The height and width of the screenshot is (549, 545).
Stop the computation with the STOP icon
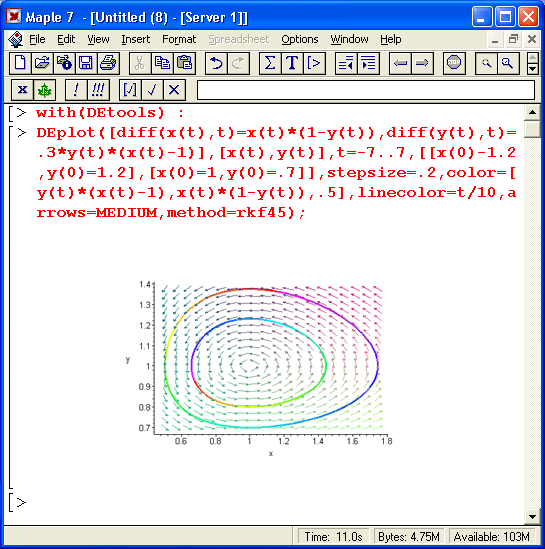454,63
